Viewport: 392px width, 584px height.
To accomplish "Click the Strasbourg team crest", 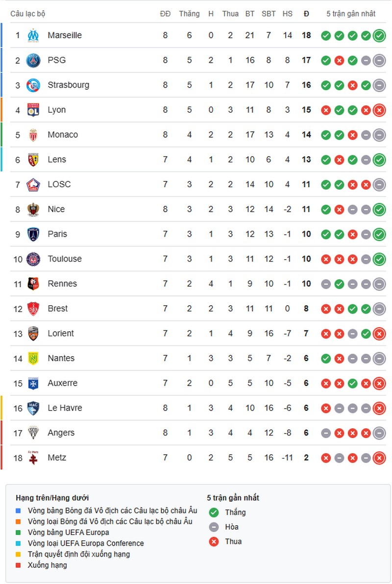I will (x=33, y=85).
